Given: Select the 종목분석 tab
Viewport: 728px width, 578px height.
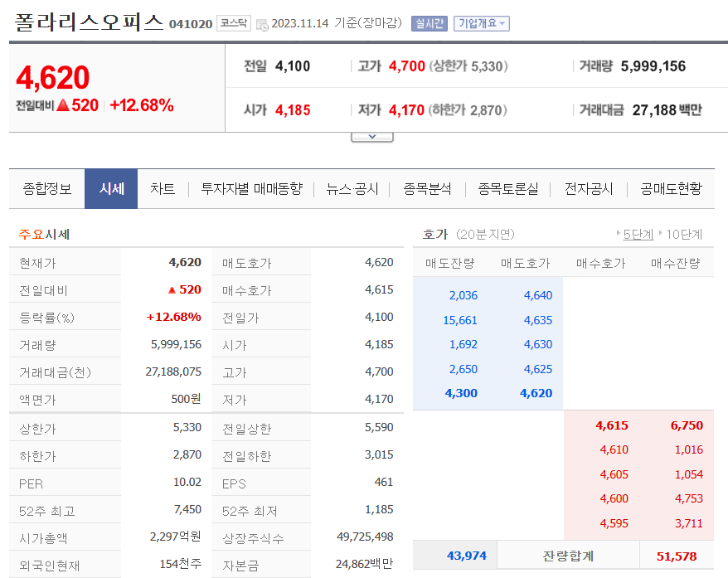Looking at the screenshot, I should 426,188.
